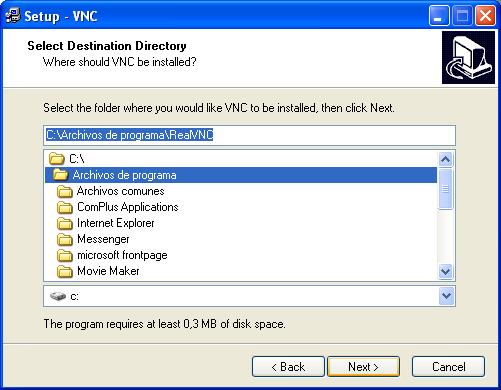Open the drive selection dropdown arrow
This screenshot has width=501, height=390.
coord(446,296)
